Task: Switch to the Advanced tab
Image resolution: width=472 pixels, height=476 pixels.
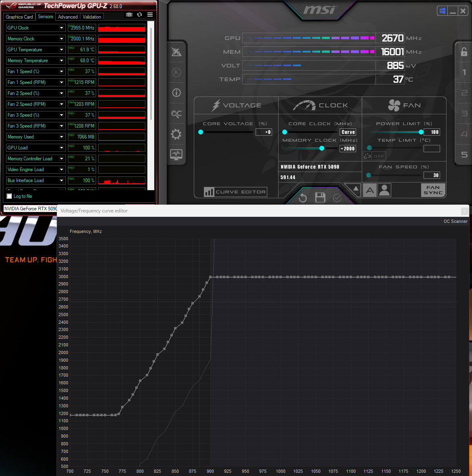Action: coord(68,17)
